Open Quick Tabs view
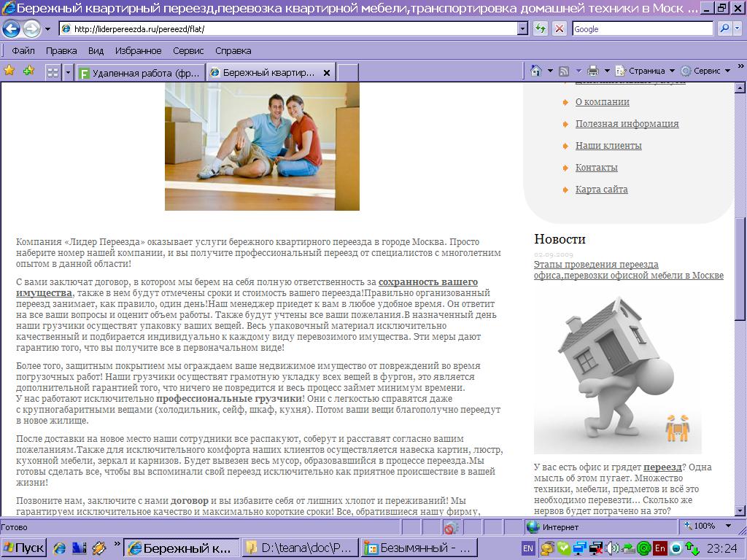This screenshot has width=747, height=560. tap(53, 72)
